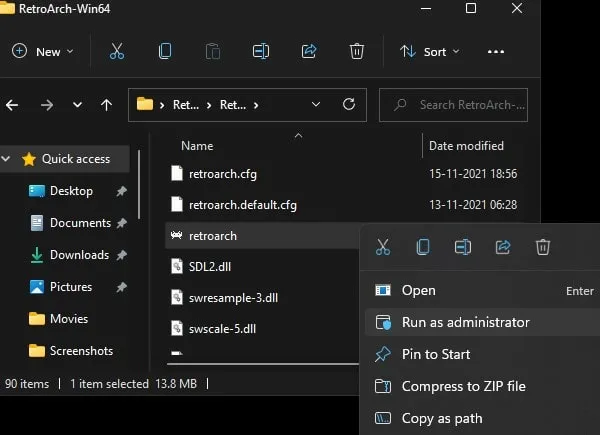Click the Share icon in the toolbar

coord(309,51)
